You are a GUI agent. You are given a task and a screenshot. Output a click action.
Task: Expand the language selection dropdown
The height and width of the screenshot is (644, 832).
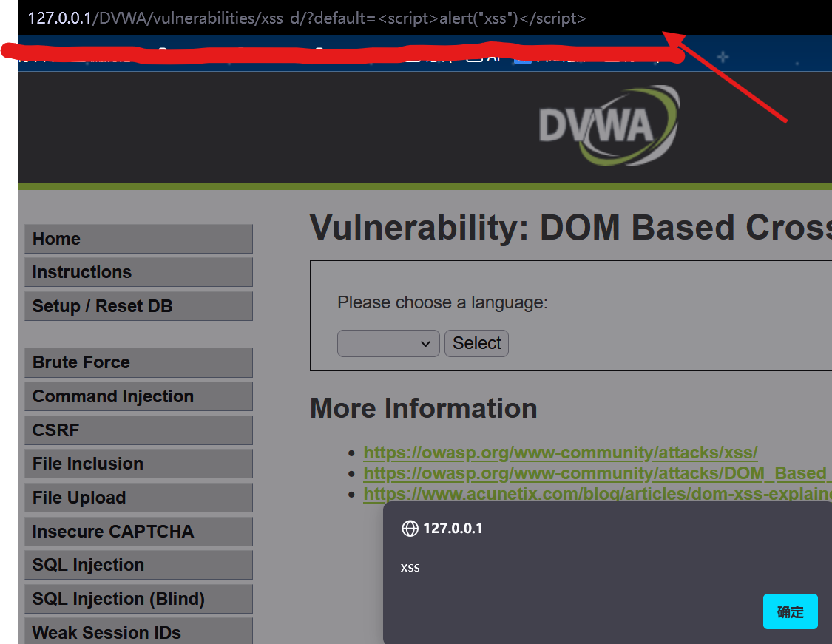(x=388, y=343)
